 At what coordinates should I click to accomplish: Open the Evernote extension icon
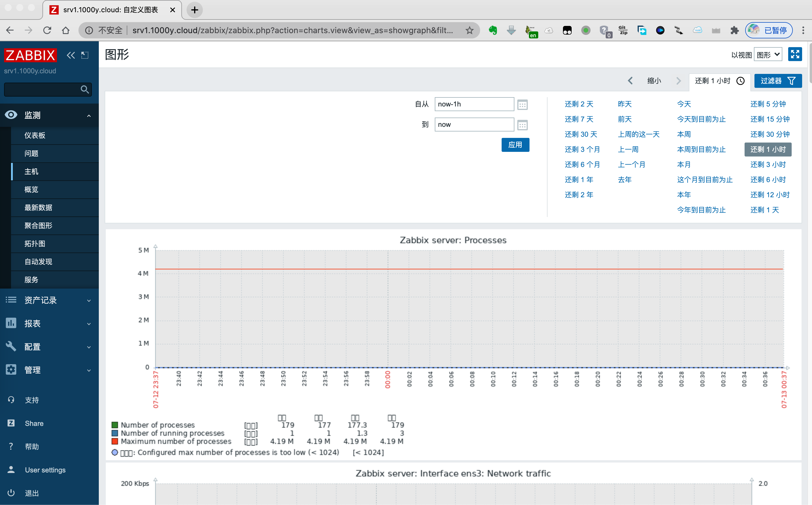click(x=493, y=30)
